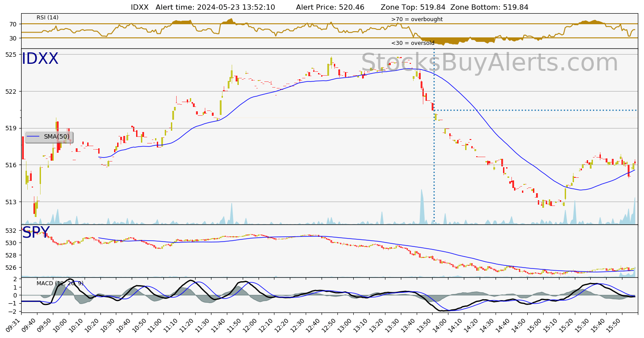
Task: Click the 13:30 time axis label
Action: [393, 326]
